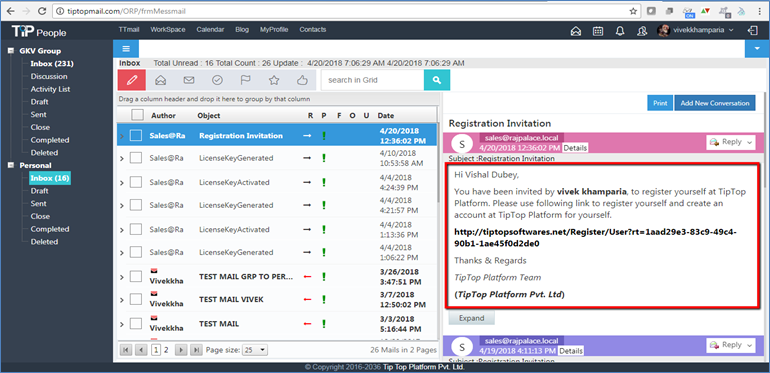Tick the TEST MAIL VIVEK row checkbox
Image resolution: width=770 pixels, height=373 pixels.
click(x=136, y=299)
